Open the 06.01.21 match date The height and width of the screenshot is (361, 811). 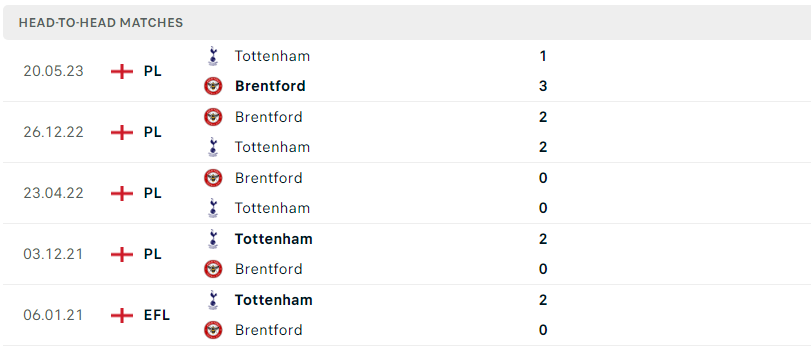(x=53, y=315)
